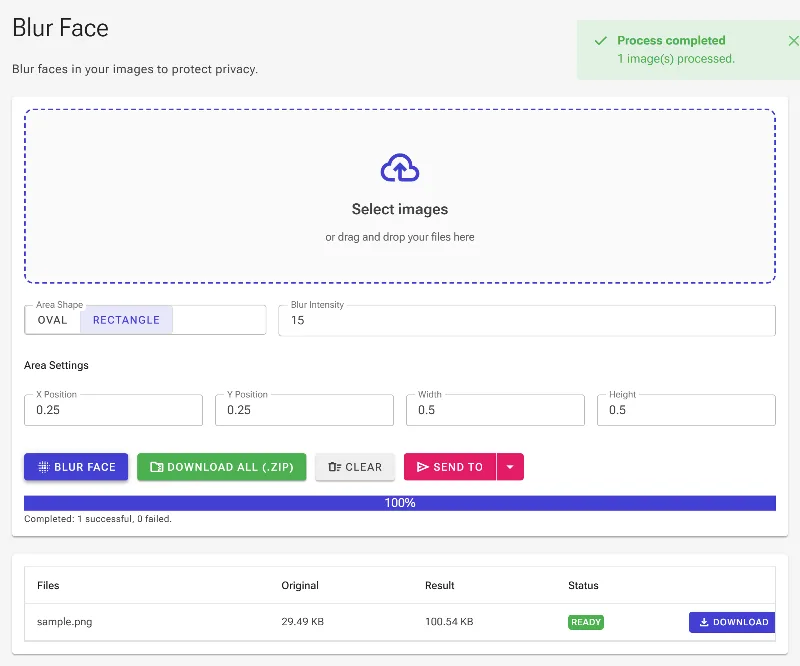Click the 29.49 KB original size
The height and width of the screenshot is (666, 800).
(x=303, y=622)
